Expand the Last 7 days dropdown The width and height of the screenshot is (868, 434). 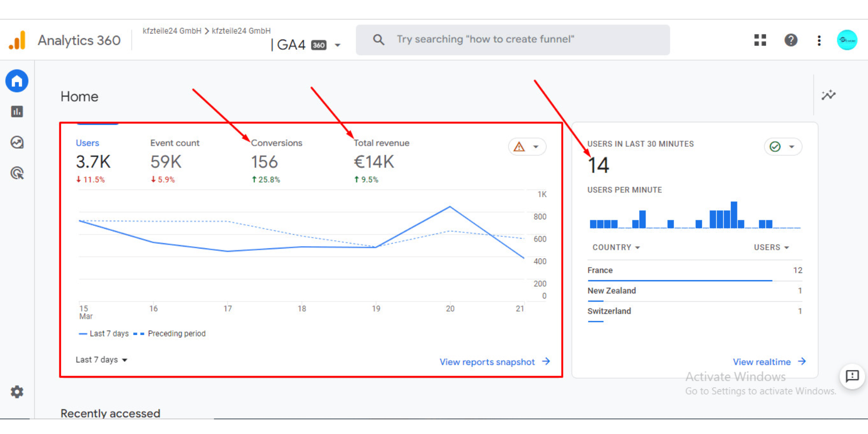tap(102, 360)
